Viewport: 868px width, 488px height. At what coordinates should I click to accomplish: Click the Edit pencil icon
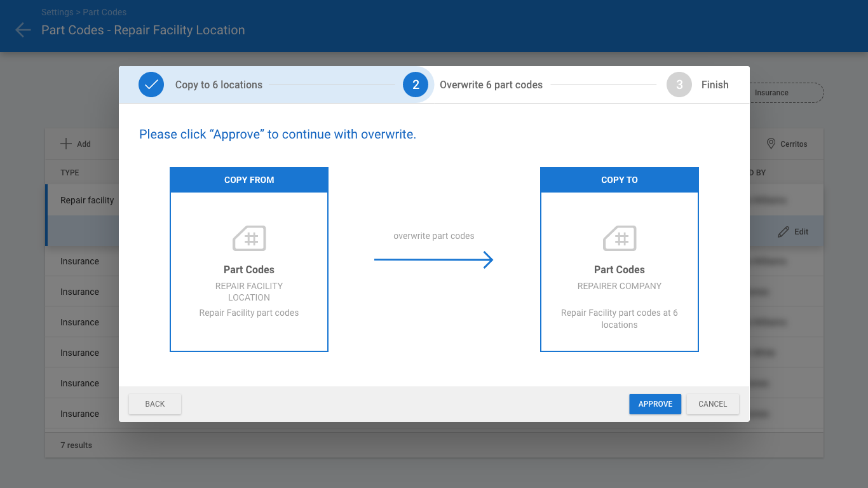pyautogui.click(x=783, y=232)
